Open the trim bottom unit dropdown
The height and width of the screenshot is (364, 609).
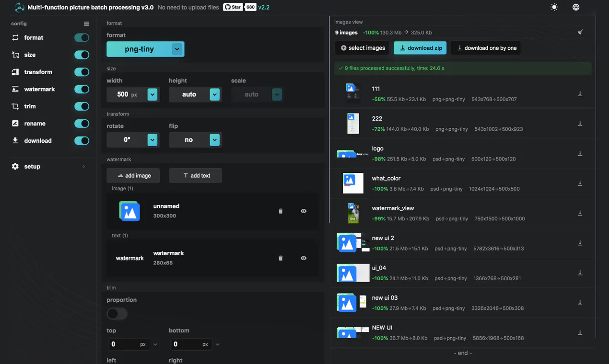click(x=218, y=344)
